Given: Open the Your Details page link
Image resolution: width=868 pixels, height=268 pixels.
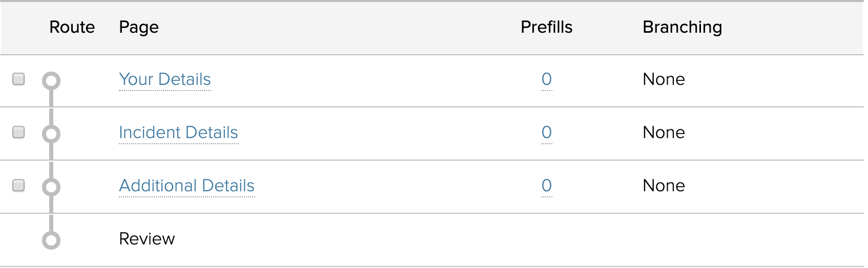Looking at the screenshot, I should pos(164,79).
